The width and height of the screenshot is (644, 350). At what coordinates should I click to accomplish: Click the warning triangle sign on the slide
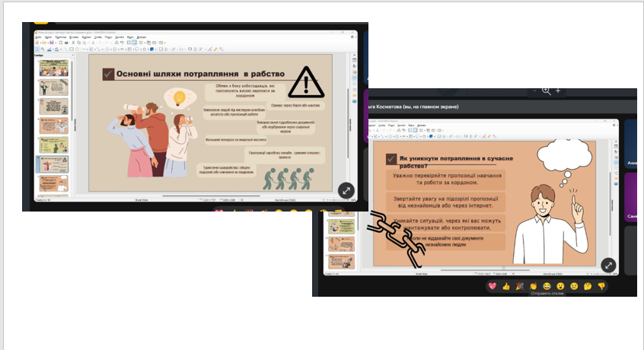(306, 82)
